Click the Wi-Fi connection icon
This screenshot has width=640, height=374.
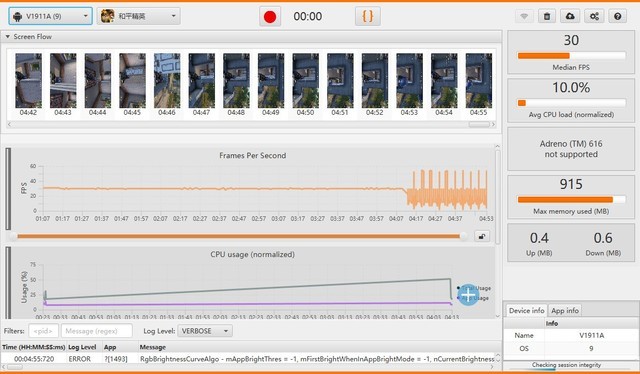(x=524, y=16)
